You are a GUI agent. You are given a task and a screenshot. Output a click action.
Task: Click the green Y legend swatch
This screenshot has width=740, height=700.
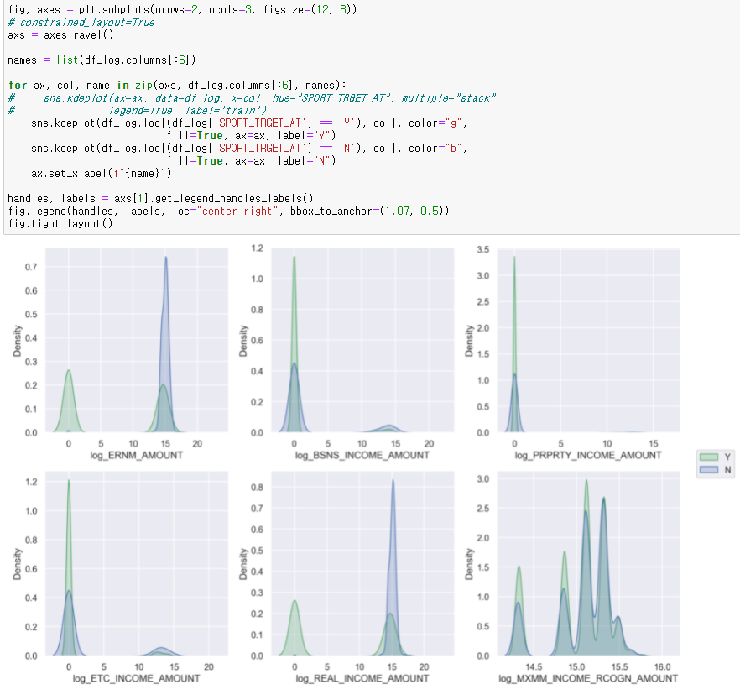(708, 457)
